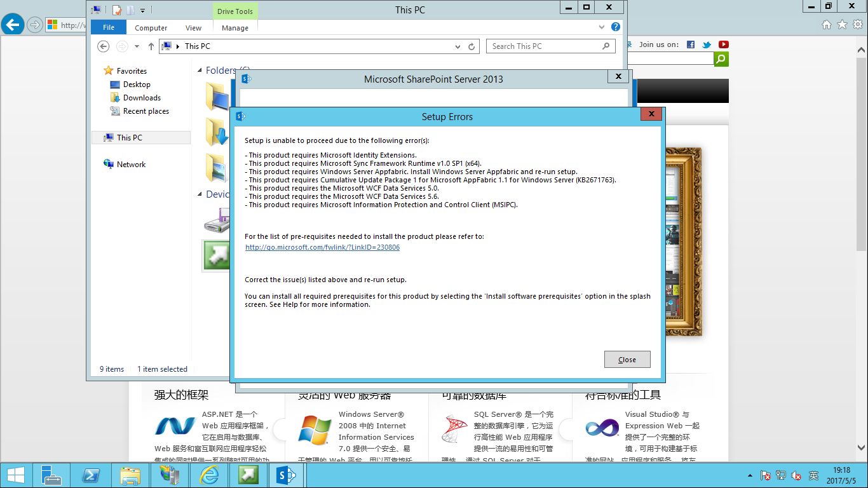
Task: Select the Downloads folder icon with blue arrow
Action: click(218, 132)
